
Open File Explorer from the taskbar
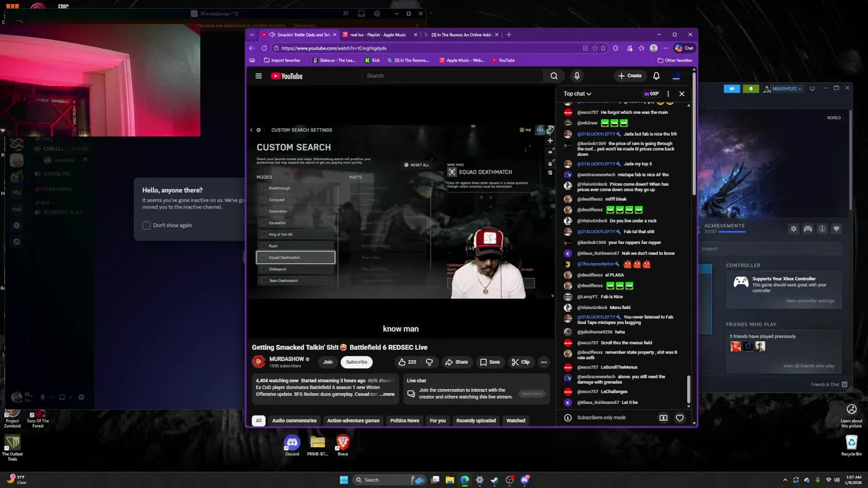(x=450, y=480)
